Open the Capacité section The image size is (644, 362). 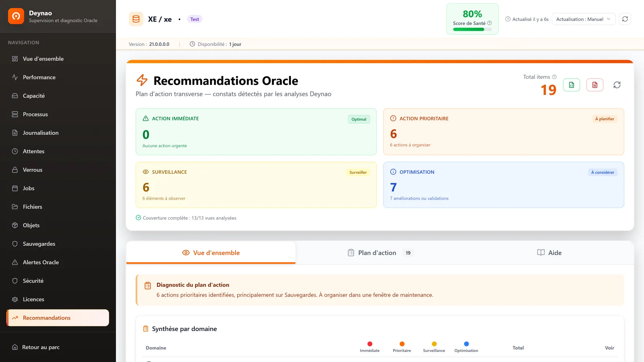(x=58, y=96)
